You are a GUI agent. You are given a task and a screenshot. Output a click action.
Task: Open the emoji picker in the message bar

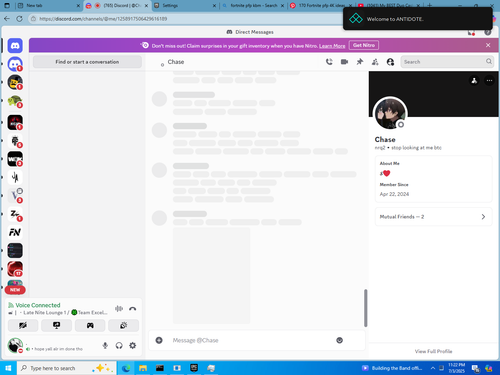coord(339,340)
